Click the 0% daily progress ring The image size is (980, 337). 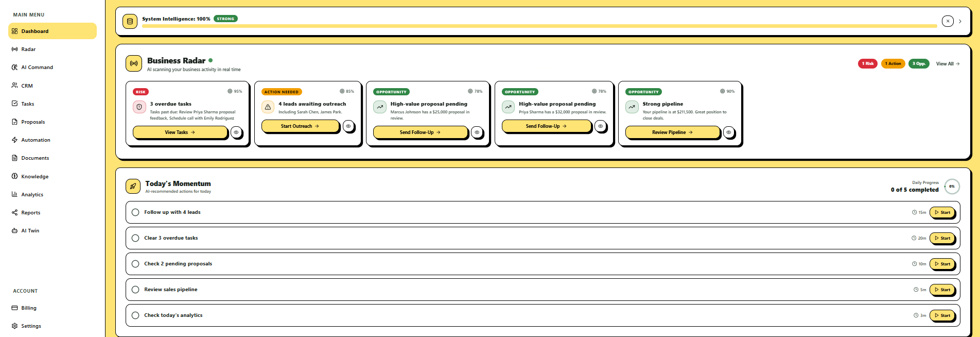[952, 187]
